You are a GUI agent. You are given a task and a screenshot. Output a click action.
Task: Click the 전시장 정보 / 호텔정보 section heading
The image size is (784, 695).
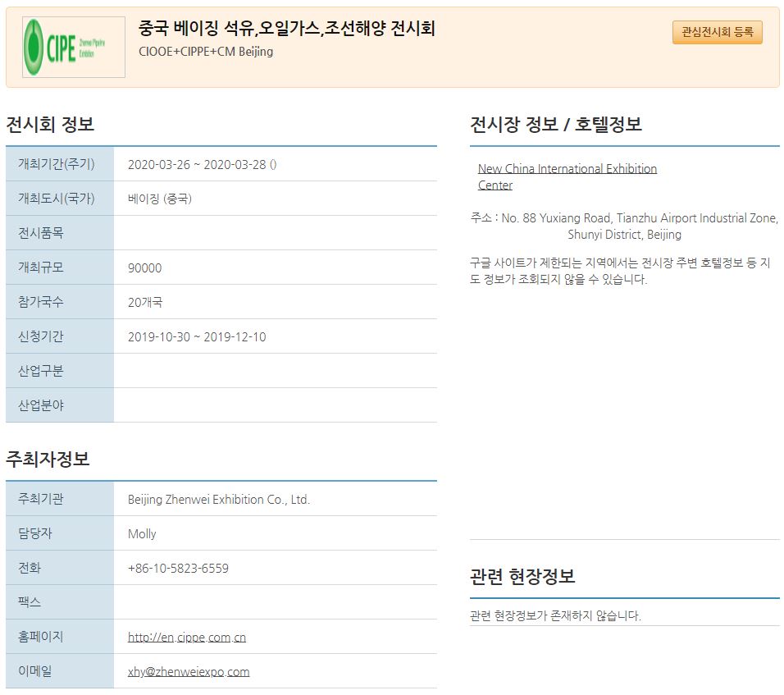pos(555,124)
